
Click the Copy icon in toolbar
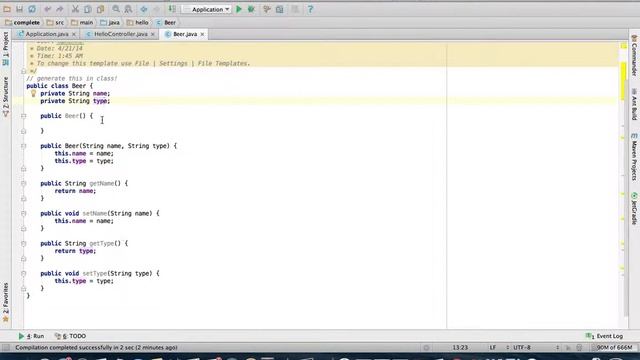tap(88, 9)
